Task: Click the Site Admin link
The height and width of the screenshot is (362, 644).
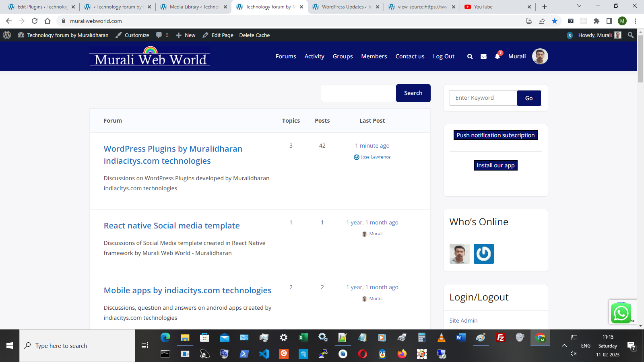Action: pos(463,321)
